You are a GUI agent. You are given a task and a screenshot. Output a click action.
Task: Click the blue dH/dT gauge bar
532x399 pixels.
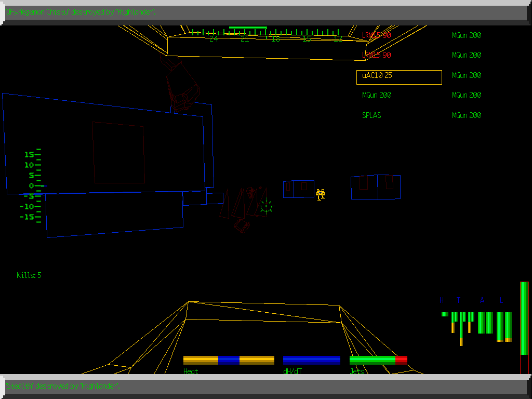point(312,360)
